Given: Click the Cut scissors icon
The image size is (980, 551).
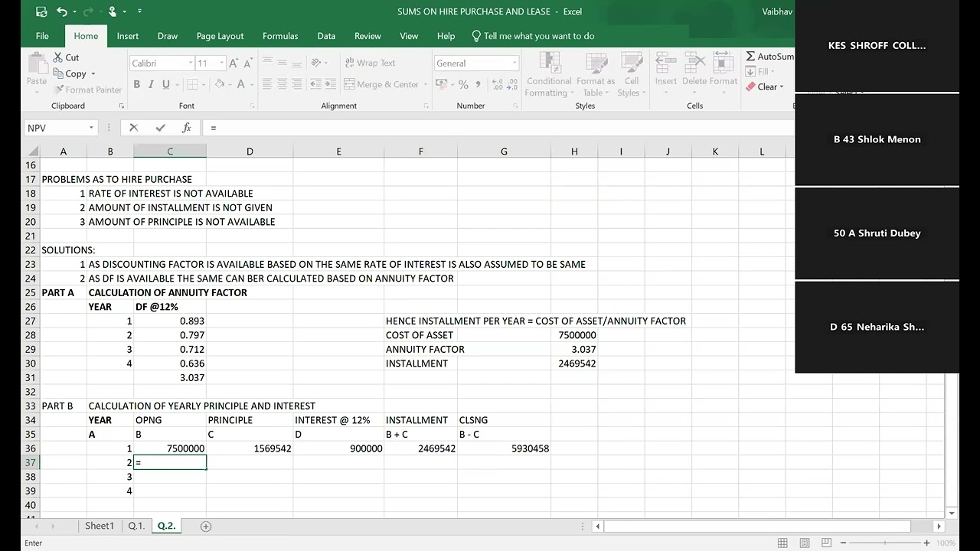Looking at the screenshot, I should [x=58, y=57].
